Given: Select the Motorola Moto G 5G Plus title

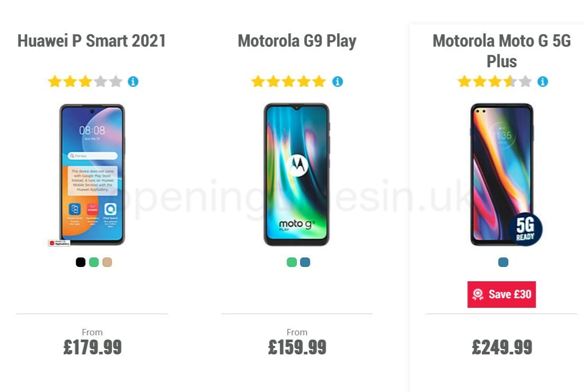Looking at the screenshot, I should tap(502, 50).
